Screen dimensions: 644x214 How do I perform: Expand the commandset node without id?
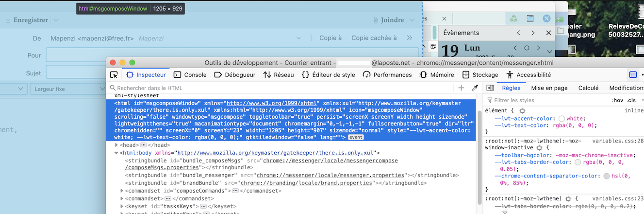click(122, 198)
